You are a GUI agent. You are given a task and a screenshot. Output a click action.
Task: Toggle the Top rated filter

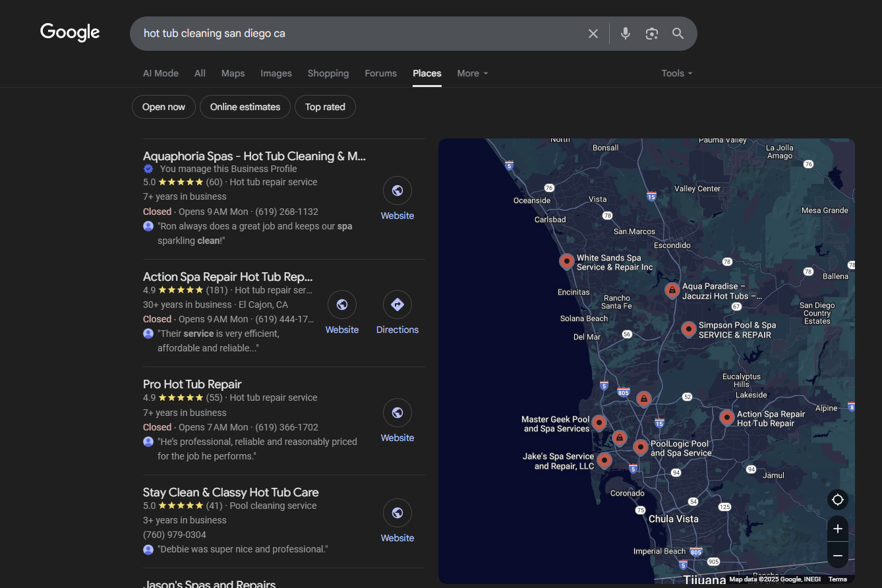pos(325,107)
